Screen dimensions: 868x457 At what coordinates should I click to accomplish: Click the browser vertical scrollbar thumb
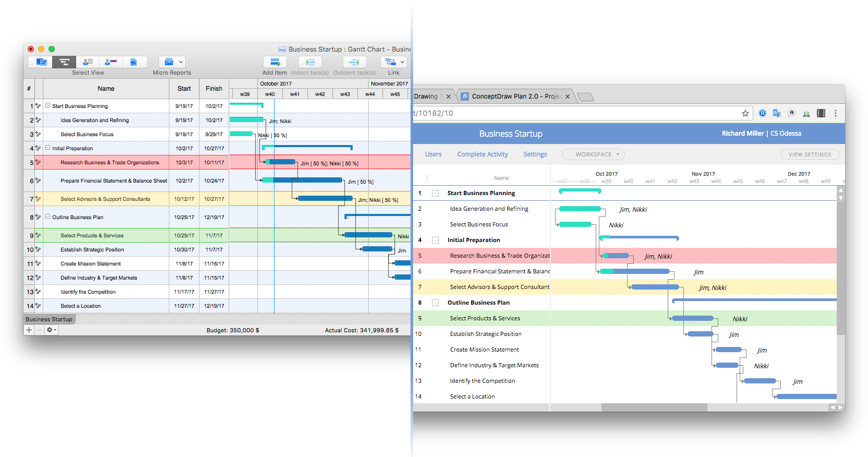(x=840, y=268)
